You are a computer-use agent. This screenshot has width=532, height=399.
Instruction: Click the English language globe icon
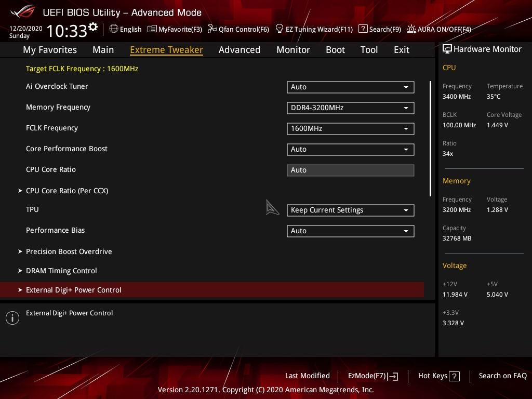[114, 29]
